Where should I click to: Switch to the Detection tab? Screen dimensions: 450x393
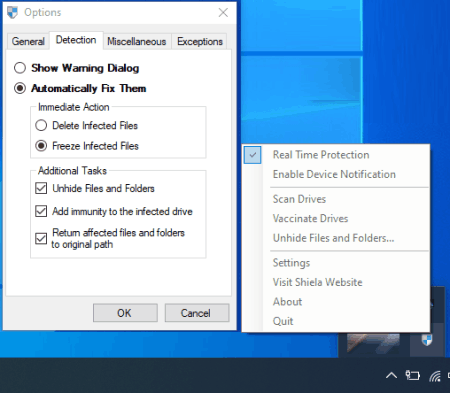point(76,40)
